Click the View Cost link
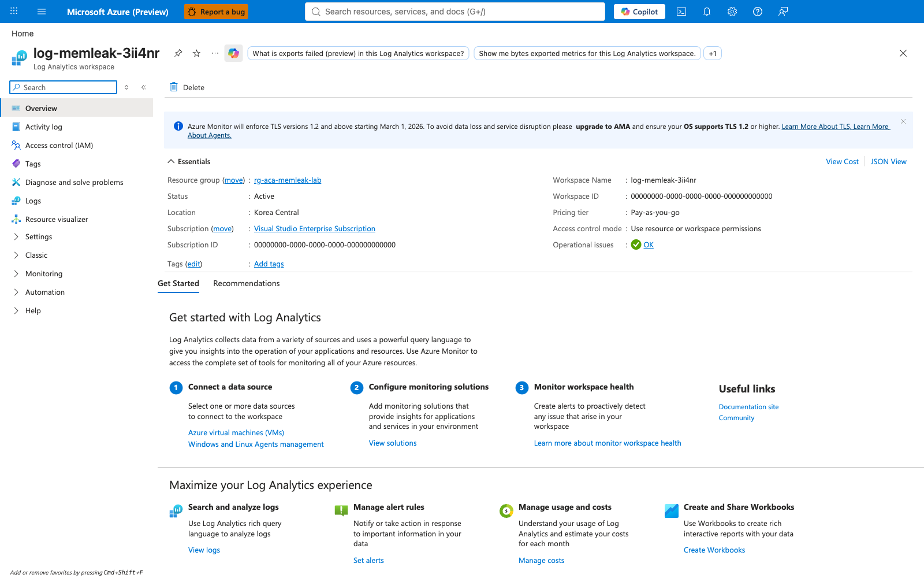The image size is (924, 578). [x=842, y=161]
